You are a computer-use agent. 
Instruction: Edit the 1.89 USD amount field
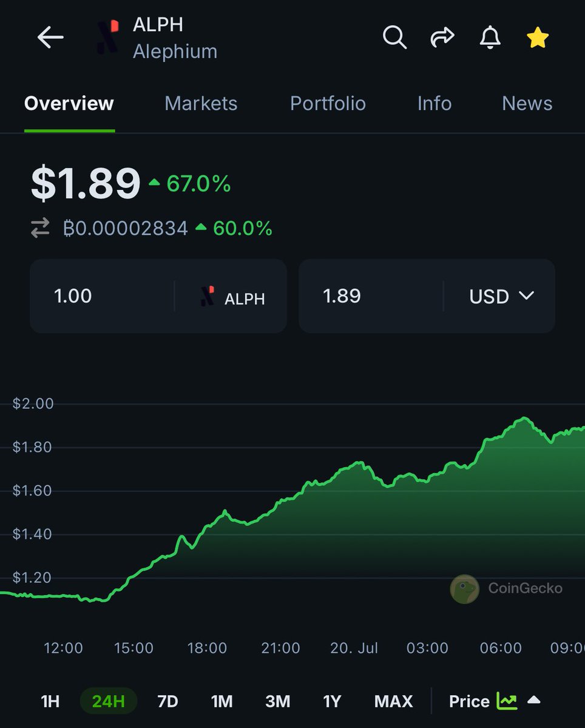[x=371, y=296]
